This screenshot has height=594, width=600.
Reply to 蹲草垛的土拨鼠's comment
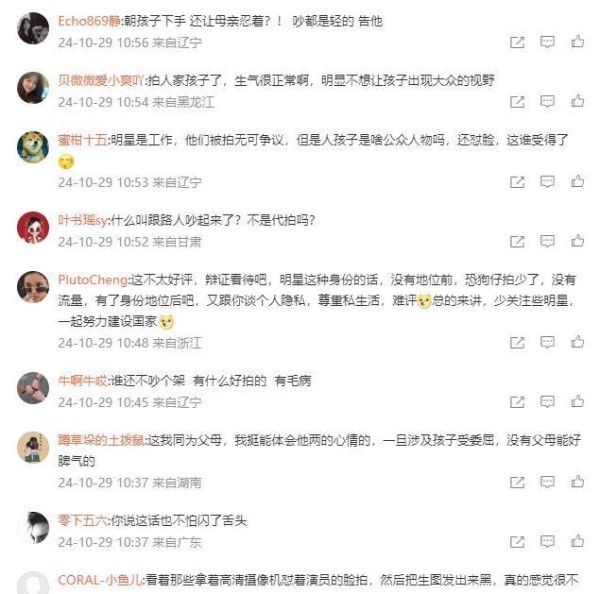tap(547, 482)
